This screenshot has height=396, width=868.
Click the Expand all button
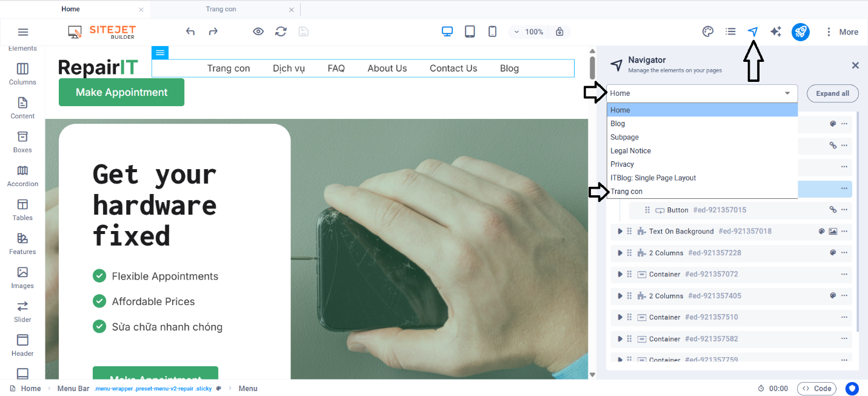pos(832,93)
